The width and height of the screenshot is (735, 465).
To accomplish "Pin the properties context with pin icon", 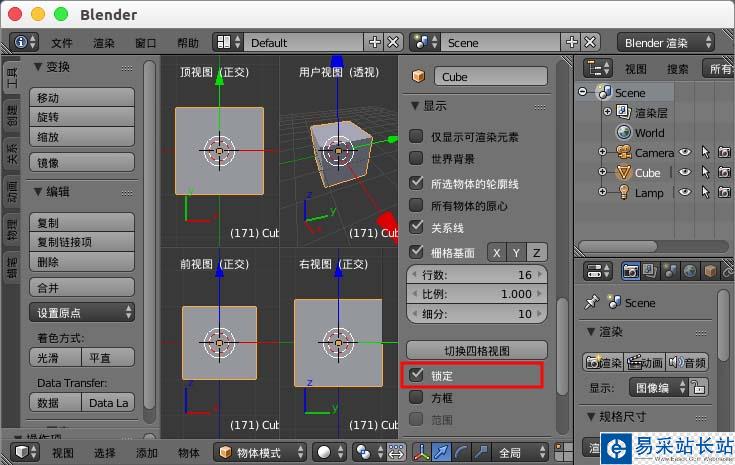I will [x=592, y=302].
